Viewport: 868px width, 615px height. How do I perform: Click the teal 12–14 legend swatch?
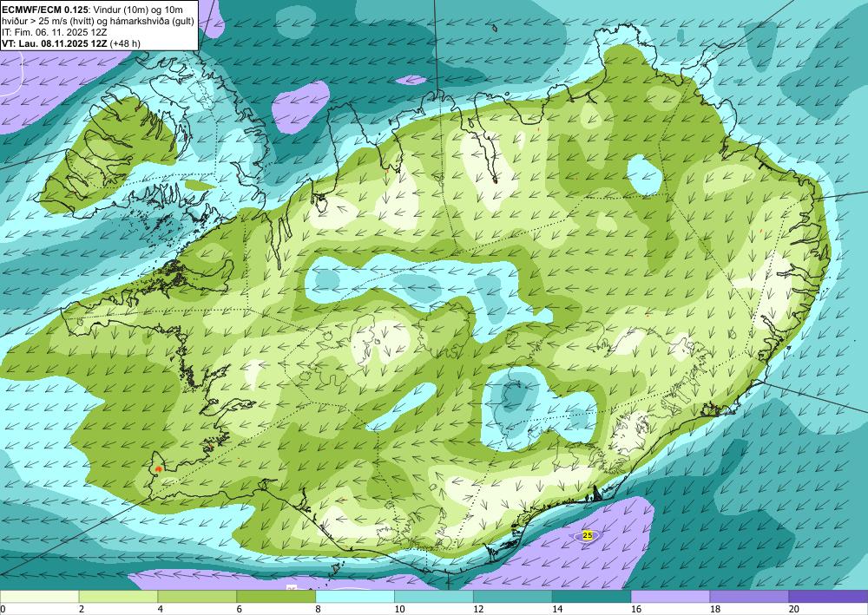click(x=513, y=597)
